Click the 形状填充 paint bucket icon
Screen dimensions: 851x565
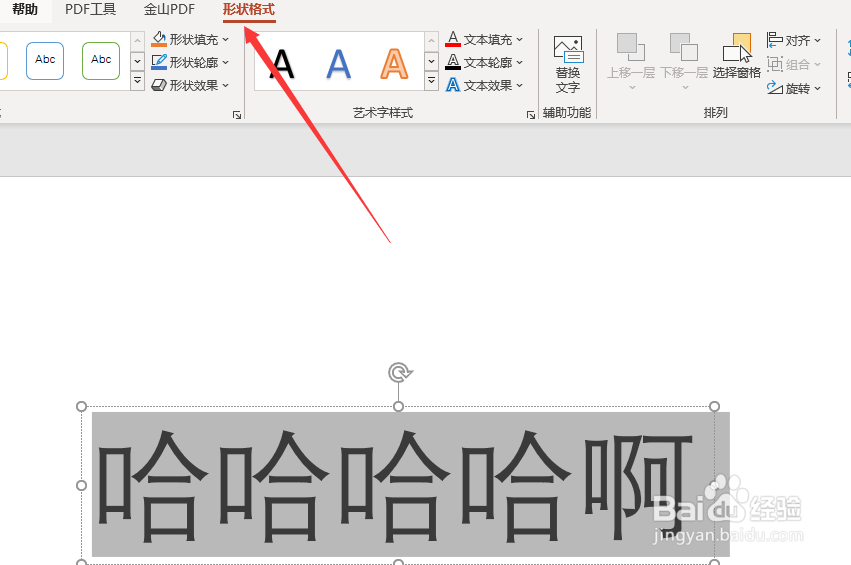tap(159, 39)
